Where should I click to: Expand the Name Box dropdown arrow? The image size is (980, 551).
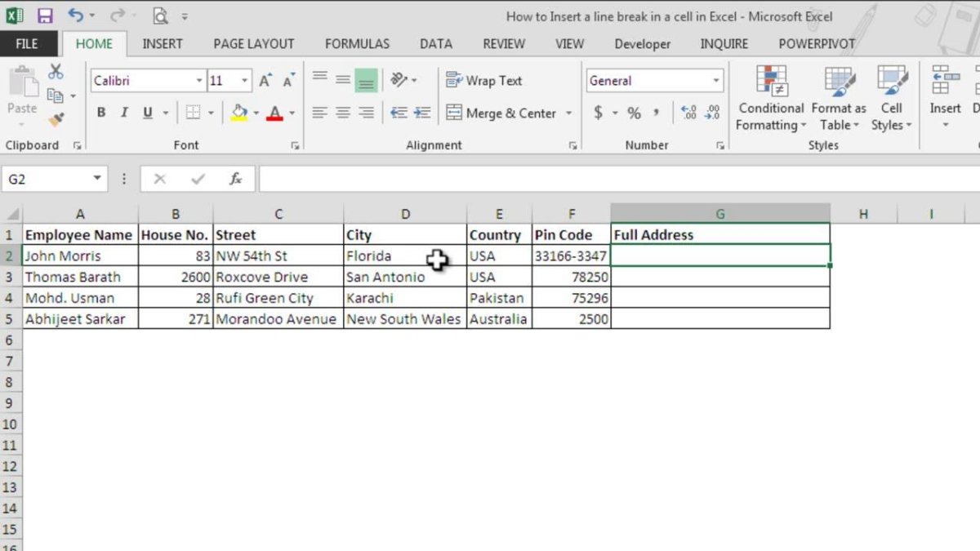pyautogui.click(x=97, y=179)
